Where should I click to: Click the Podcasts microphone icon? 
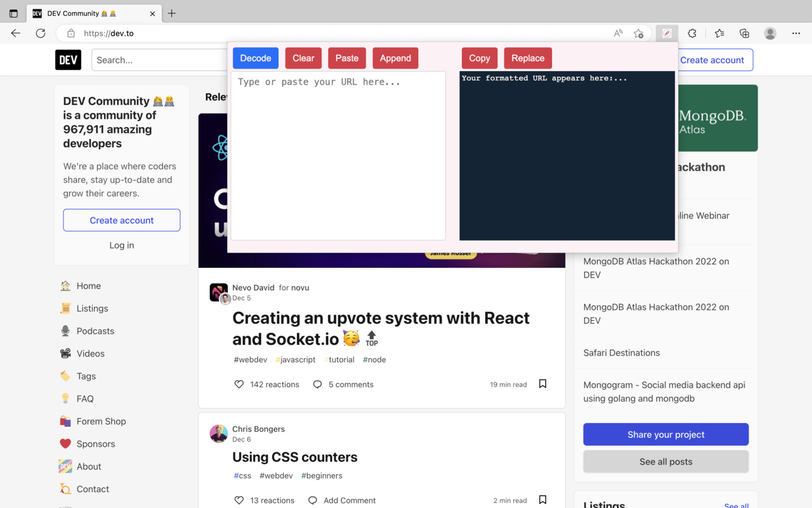coord(65,331)
